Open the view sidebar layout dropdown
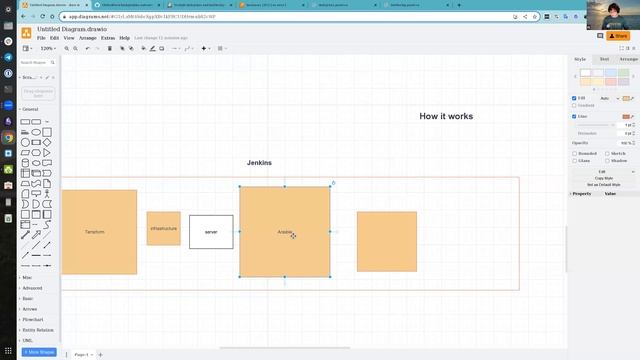The width and height of the screenshot is (640, 360). tap(27, 49)
